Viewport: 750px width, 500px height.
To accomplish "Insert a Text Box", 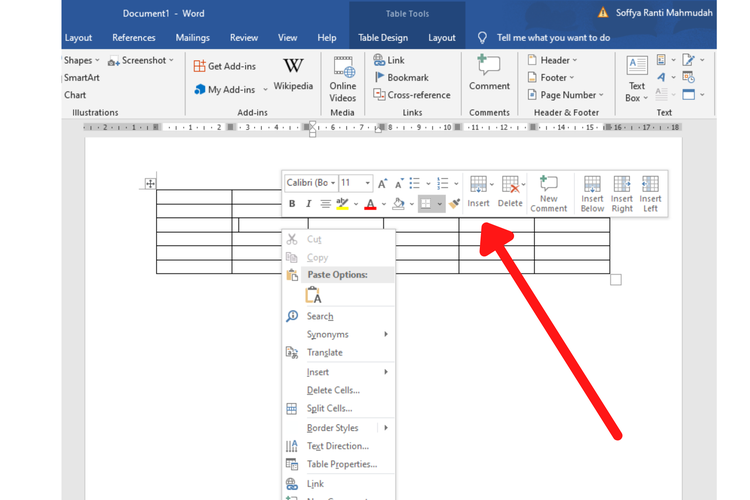I will tap(637, 79).
